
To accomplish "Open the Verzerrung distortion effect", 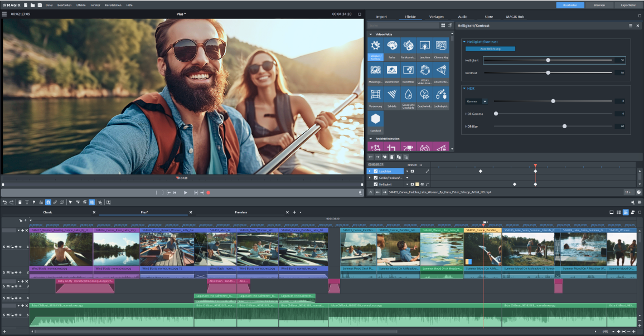I will (376, 94).
